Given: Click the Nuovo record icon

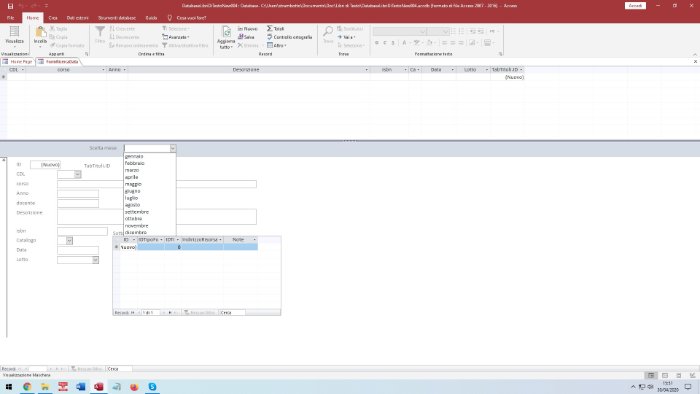Looking at the screenshot, I should coord(241,29).
